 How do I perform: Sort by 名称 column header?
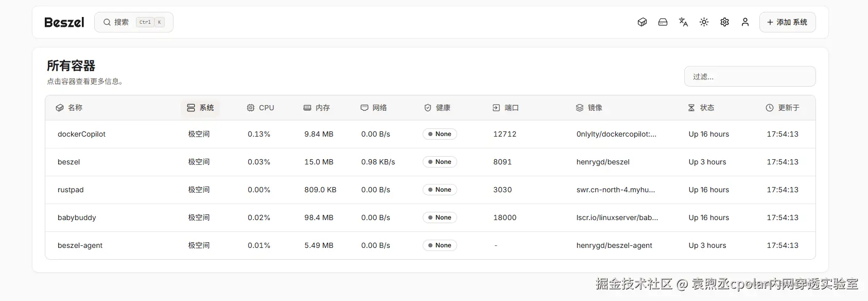(69, 108)
